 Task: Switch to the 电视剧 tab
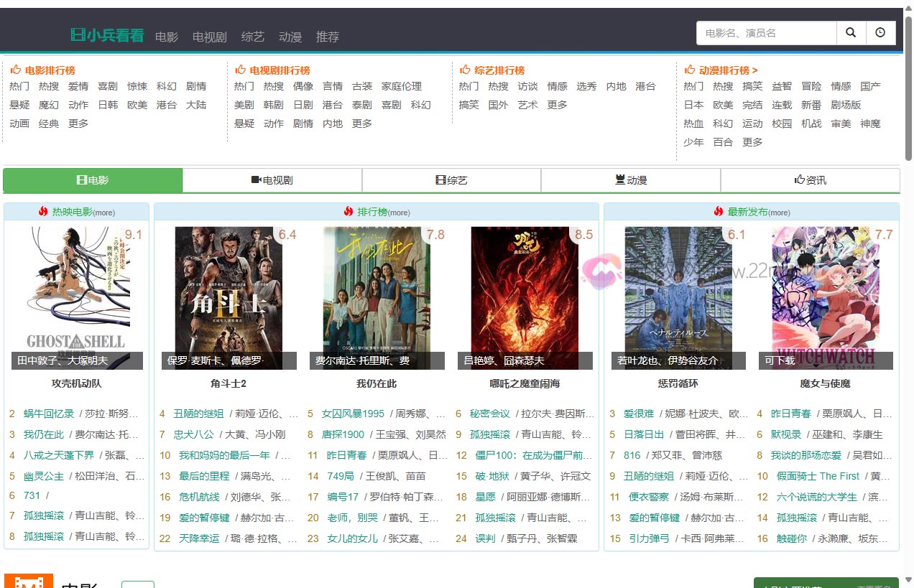click(272, 180)
